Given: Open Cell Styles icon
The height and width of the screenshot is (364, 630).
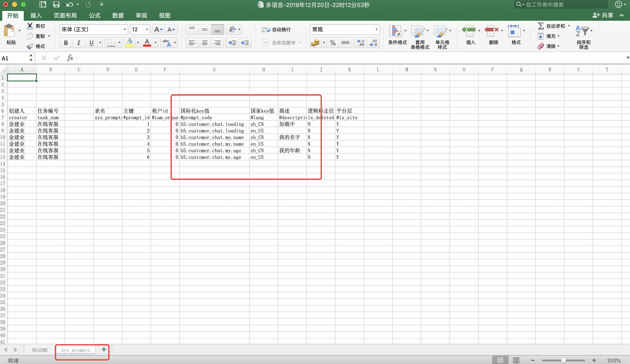Looking at the screenshot, I should click(x=440, y=31).
